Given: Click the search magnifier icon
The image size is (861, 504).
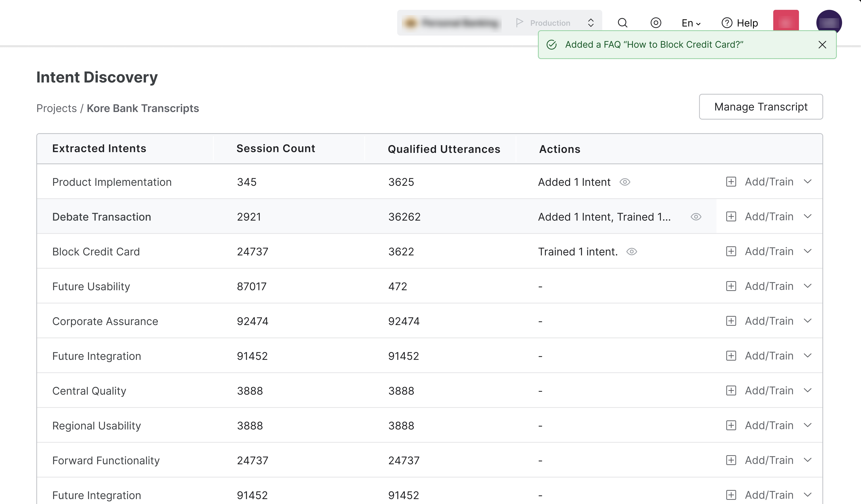Looking at the screenshot, I should point(622,23).
